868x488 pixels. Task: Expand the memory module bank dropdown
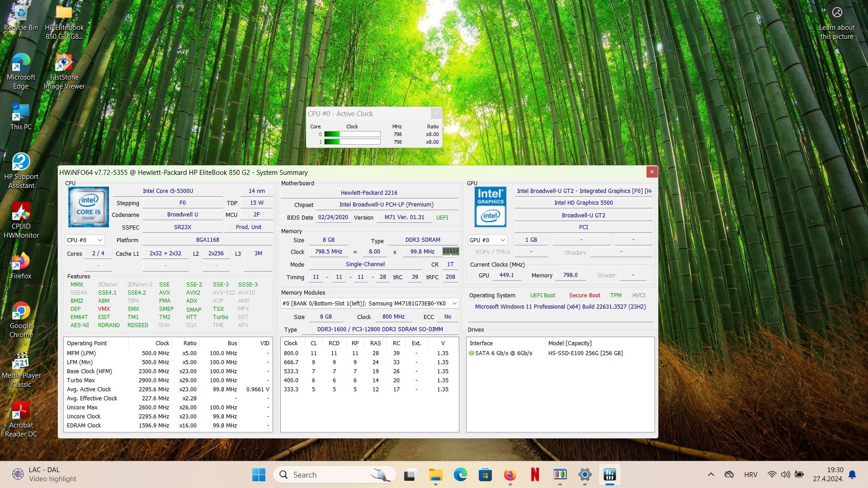(369, 304)
